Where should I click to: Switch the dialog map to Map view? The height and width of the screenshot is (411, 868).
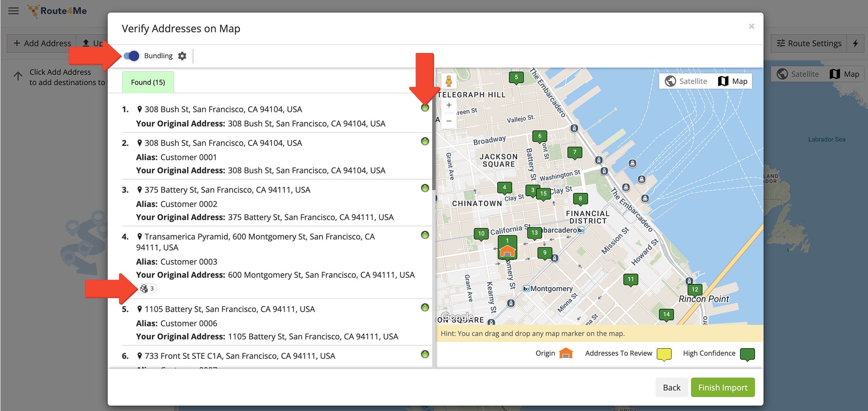(733, 81)
